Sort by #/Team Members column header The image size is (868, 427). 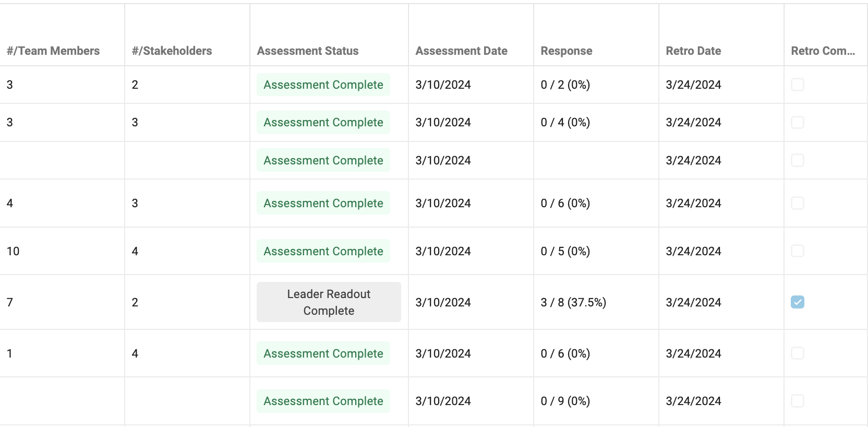[53, 51]
